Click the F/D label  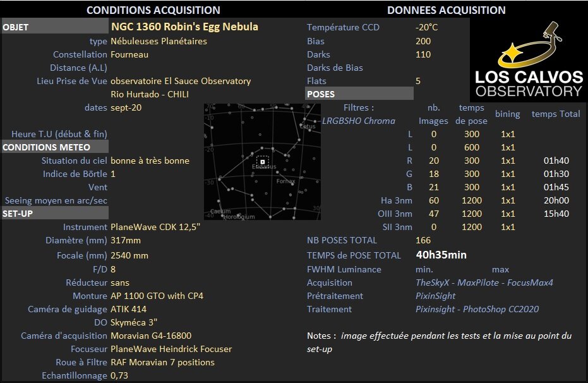click(x=100, y=269)
